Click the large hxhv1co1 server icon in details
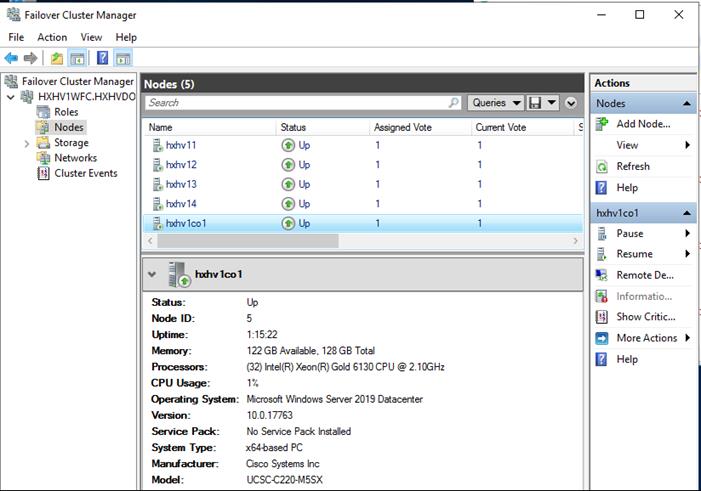The width and height of the screenshot is (701, 491). point(179,274)
